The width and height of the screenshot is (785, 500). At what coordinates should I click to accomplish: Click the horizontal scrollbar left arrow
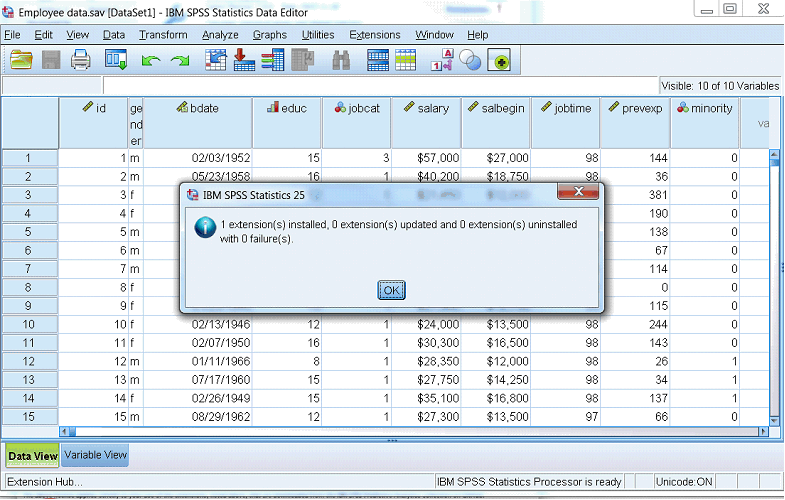point(64,431)
